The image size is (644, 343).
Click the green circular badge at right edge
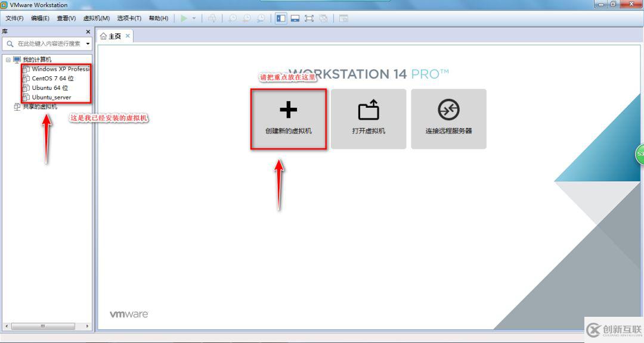coord(640,154)
